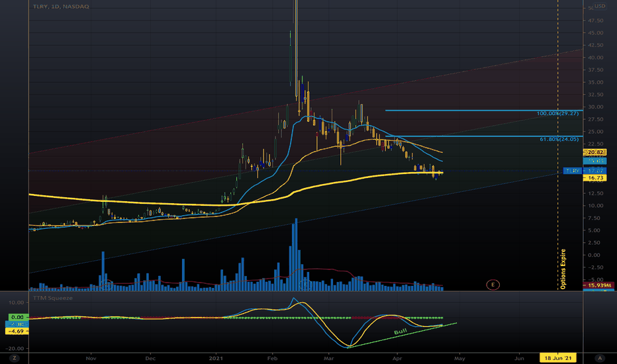Click the Mar label on time axis

point(328,359)
